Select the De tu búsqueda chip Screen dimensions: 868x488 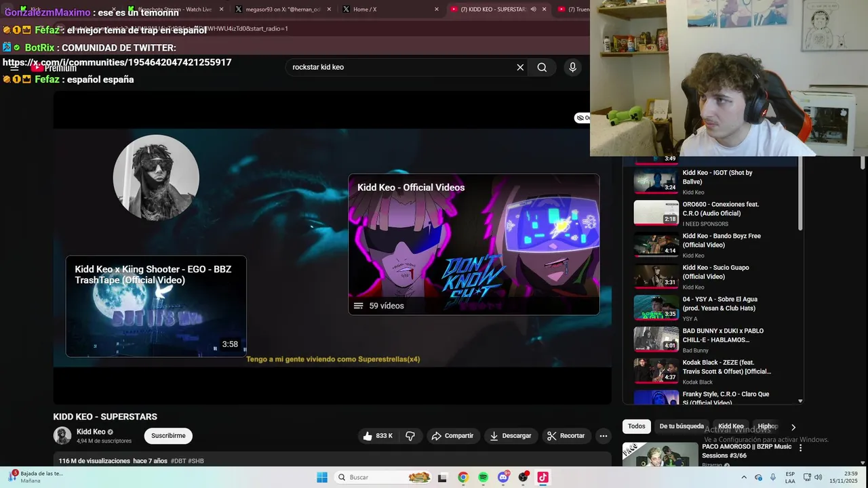(682, 426)
